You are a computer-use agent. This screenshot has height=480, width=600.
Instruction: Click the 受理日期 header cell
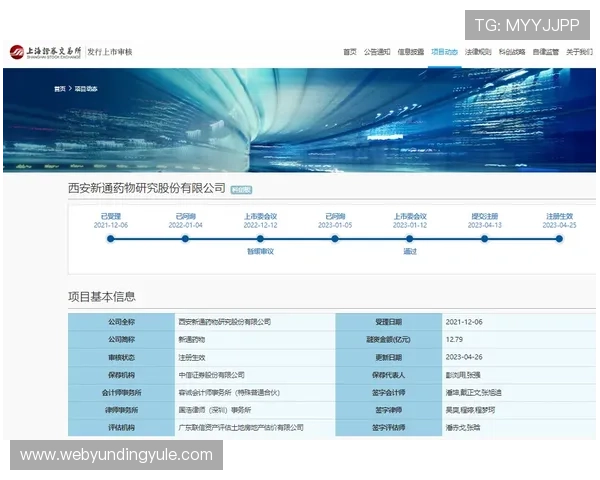[x=388, y=322]
